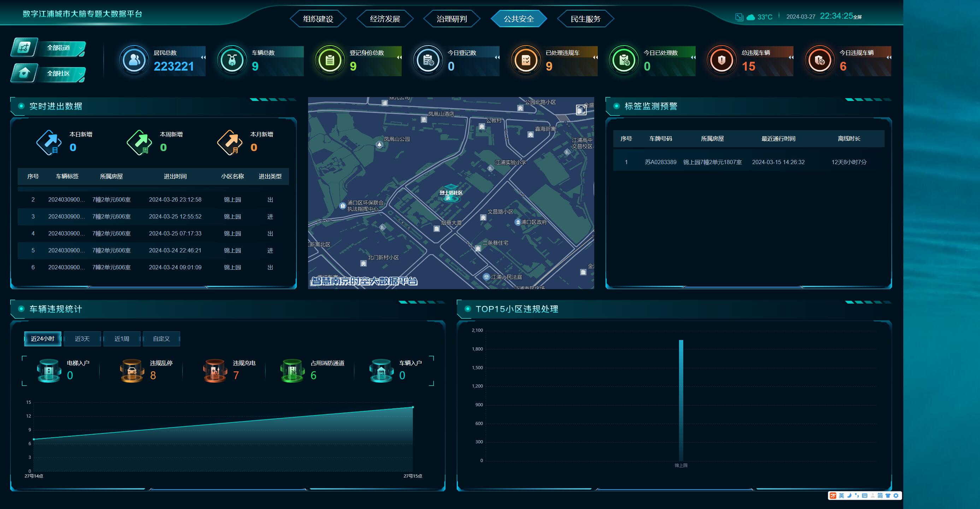Click the 凤凰山公园 map marker
The image size is (980, 509).
(x=379, y=144)
